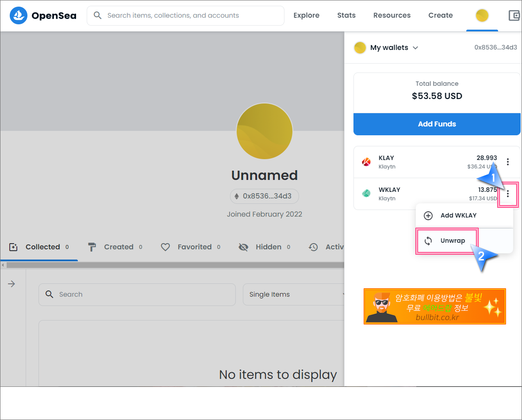522x420 pixels.
Task: Click the Hidden crossed-eye icon
Action: pos(243,247)
